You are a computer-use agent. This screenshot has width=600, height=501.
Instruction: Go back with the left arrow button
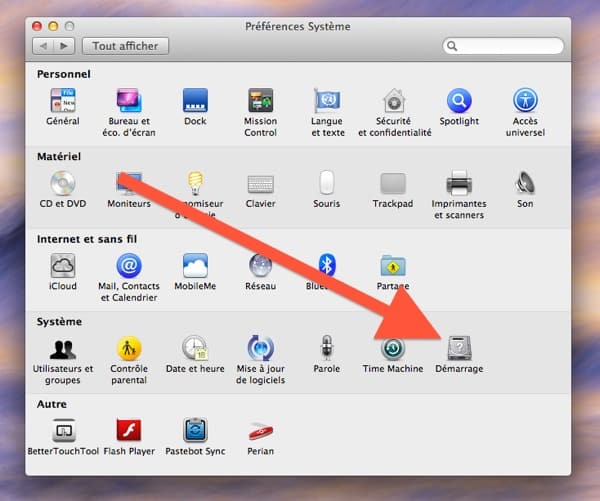coord(43,46)
